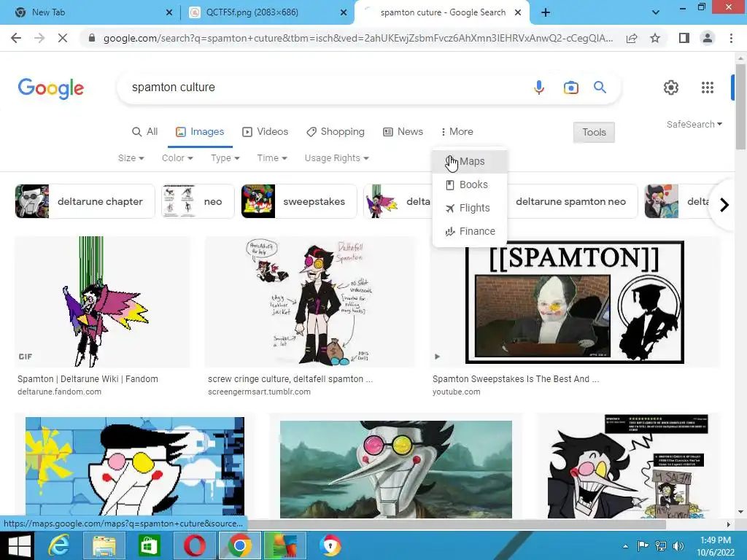
Task: Open Chrome's three-dot menu
Action: (x=731, y=38)
